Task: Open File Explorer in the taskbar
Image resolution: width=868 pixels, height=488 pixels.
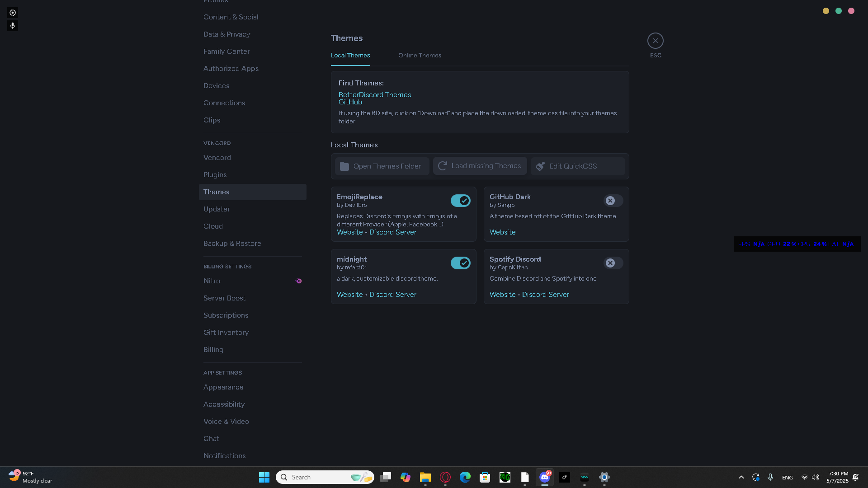Action: (425, 477)
